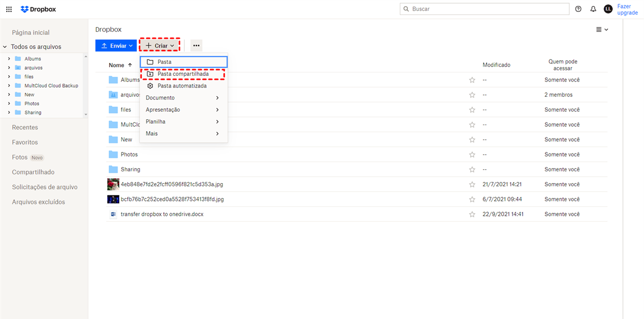
Task: Click 2 membros for arquivos folder
Action: [559, 95]
